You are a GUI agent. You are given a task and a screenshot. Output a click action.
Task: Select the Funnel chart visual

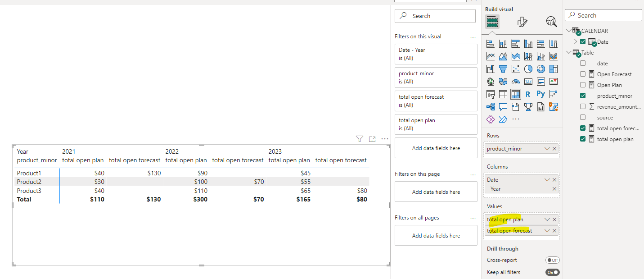click(503, 69)
